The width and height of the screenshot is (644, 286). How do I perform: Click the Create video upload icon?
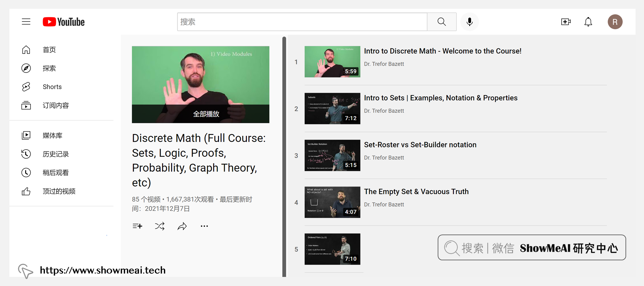(x=566, y=21)
